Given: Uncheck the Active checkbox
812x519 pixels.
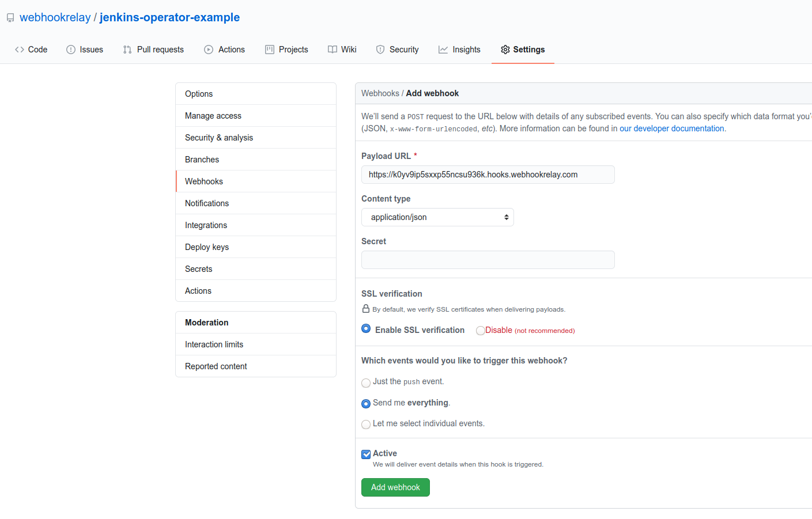Looking at the screenshot, I should tap(366, 454).
